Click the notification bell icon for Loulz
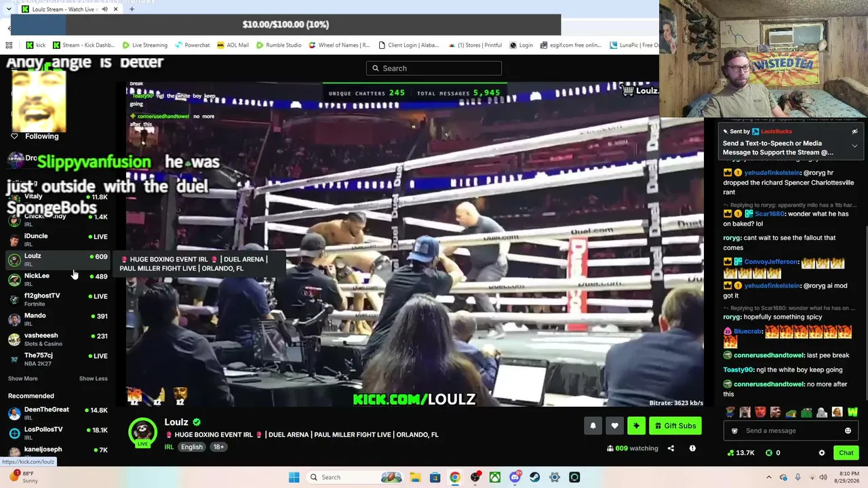 [593, 426]
